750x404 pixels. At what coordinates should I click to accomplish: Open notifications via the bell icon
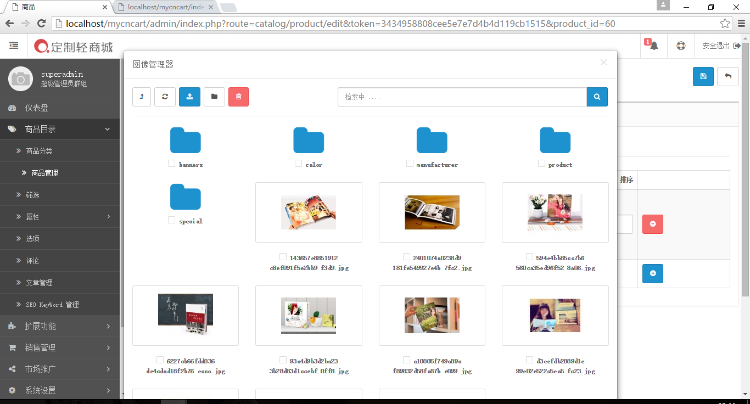coord(651,45)
